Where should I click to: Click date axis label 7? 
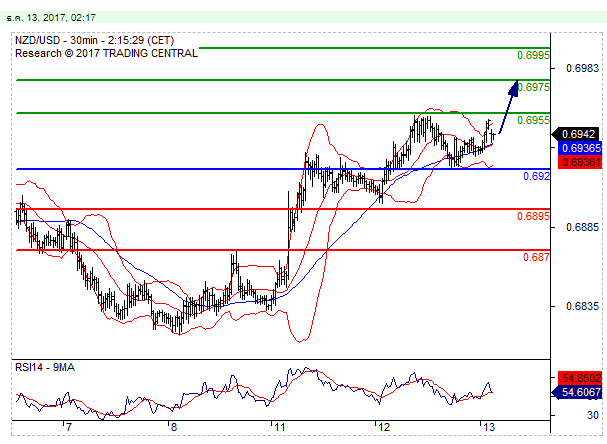point(69,427)
